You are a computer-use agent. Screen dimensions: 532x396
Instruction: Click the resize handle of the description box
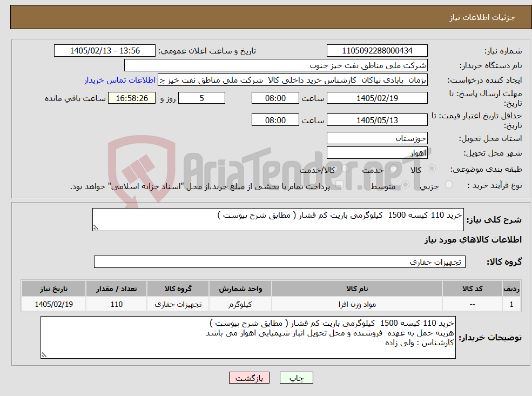click(x=96, y=227)
